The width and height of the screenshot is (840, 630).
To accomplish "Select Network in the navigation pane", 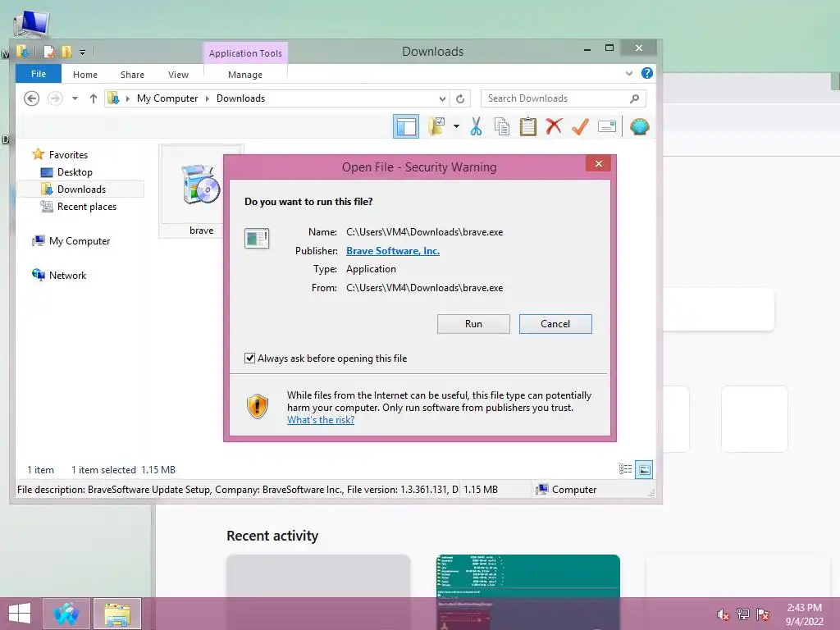I will tap(67, 276).
